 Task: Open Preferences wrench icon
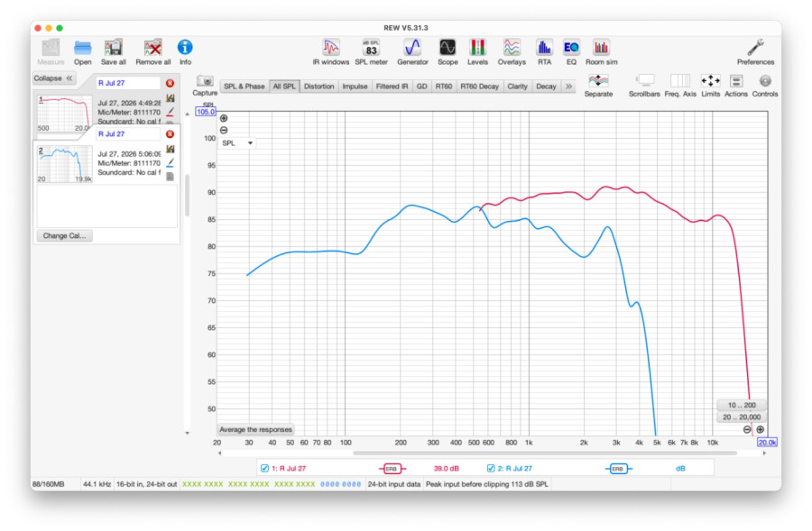[x=755, y=51]
